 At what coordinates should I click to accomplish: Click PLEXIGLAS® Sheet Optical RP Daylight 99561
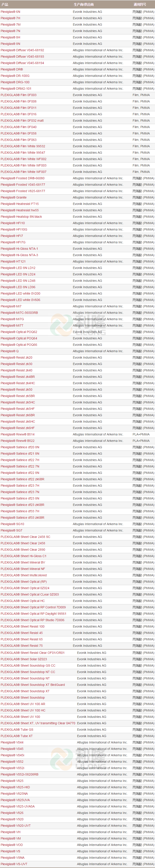click(x=33, y=614)
